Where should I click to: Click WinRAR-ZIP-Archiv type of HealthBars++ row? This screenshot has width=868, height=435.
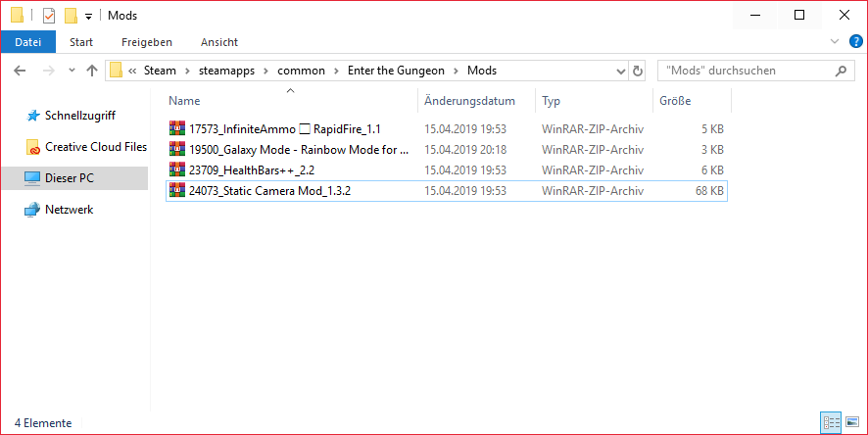click(x=593, y=169)
